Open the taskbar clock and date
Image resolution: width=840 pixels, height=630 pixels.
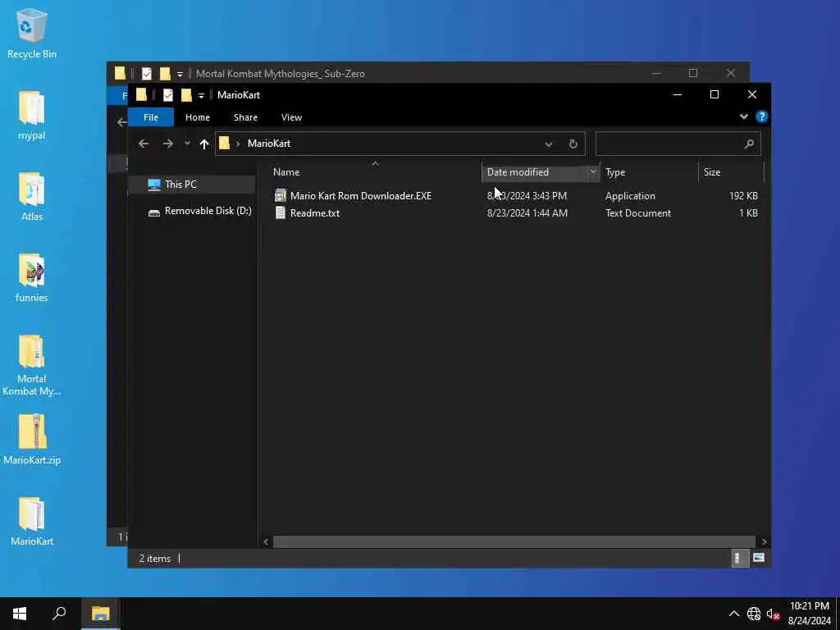coord(809,614)
